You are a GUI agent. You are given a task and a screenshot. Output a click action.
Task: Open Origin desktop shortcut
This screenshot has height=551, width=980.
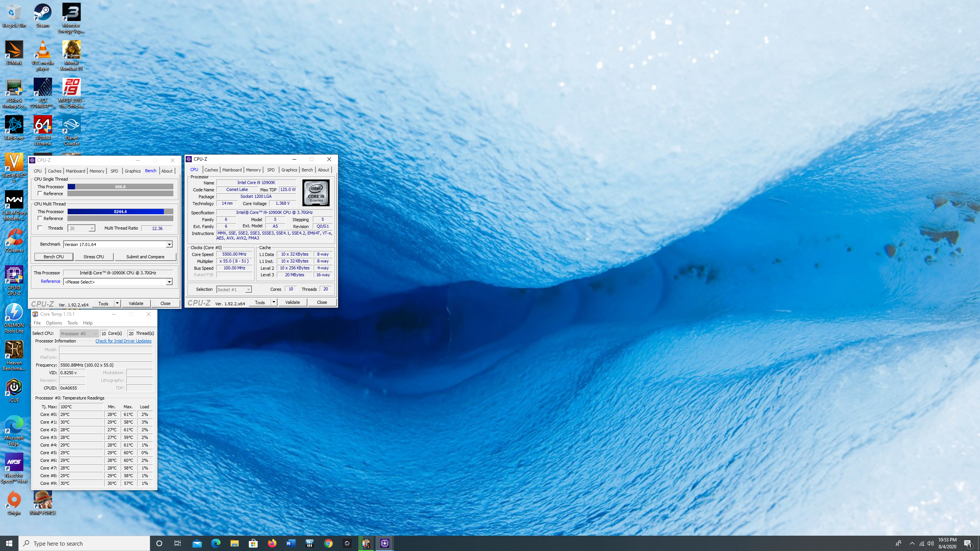tap(14, 503)
